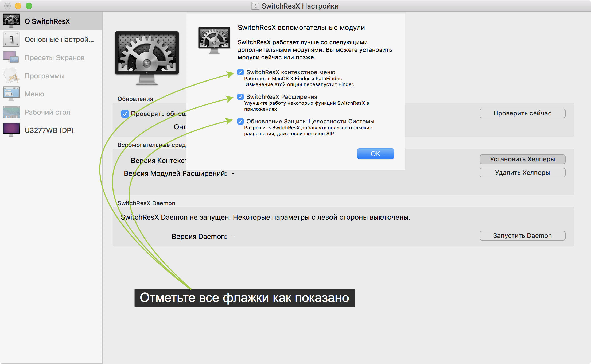The width and height of the screenshot is (591, 364).
Task: Click the Меню sidebar icon
Action: point(11,94)
